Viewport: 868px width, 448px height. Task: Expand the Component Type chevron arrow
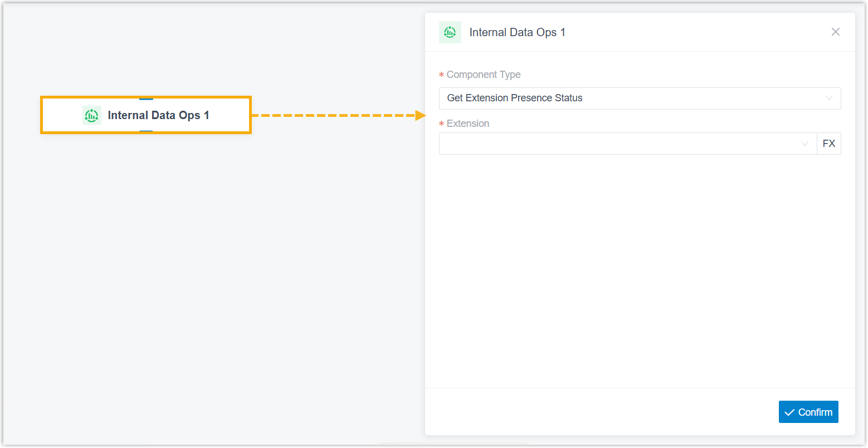(x=829, y=99)
